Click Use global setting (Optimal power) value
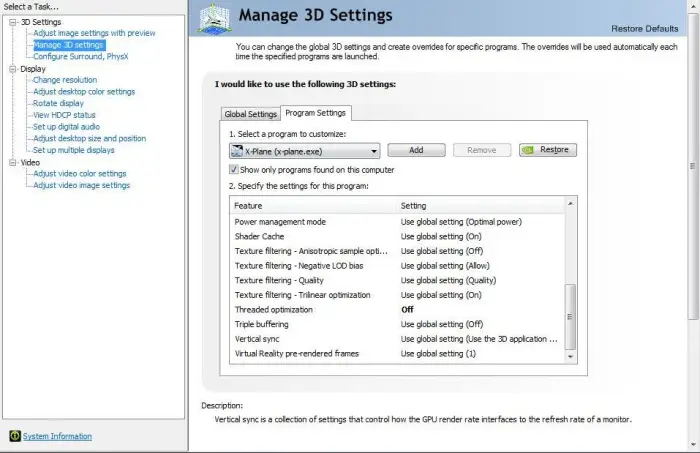700x453 pixels. click(461, 222)
